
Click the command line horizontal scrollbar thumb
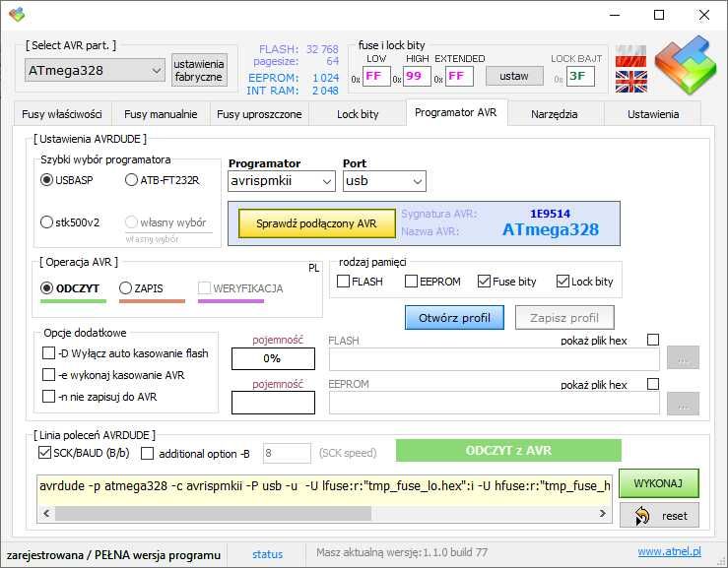213,513
